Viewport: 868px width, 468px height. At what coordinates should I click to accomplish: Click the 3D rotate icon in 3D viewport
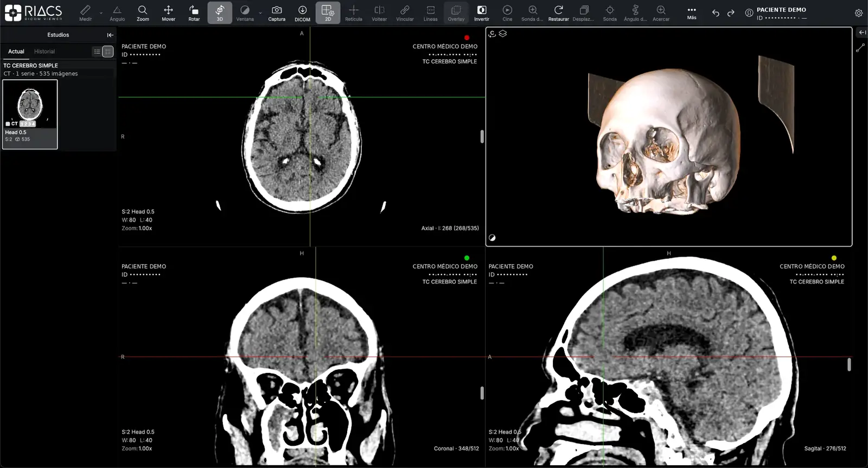tap(492, 34)
